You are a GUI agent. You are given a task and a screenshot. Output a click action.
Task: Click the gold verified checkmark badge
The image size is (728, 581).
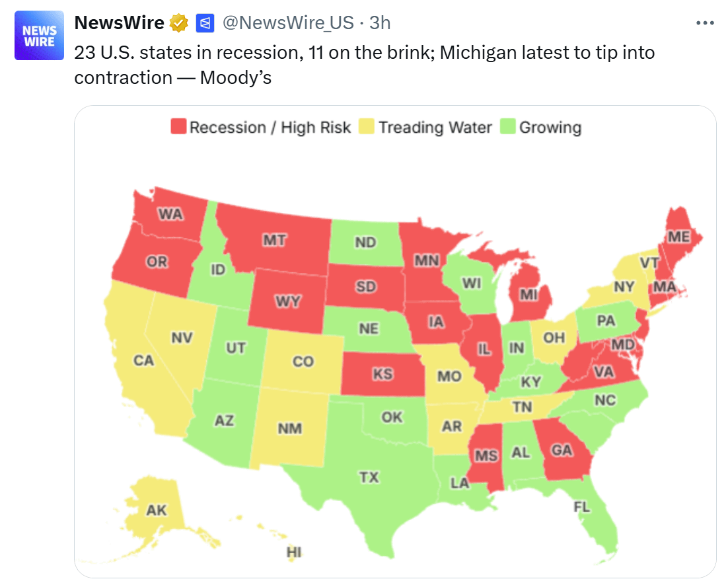point(179,23)
